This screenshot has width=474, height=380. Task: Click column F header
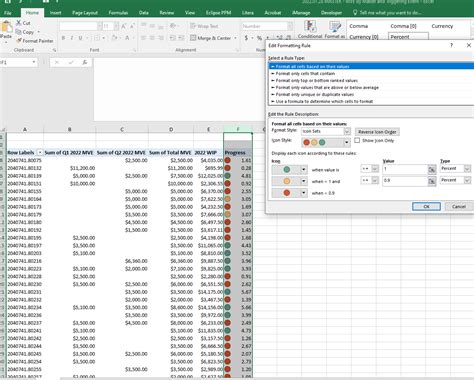[x=238, y=129]
